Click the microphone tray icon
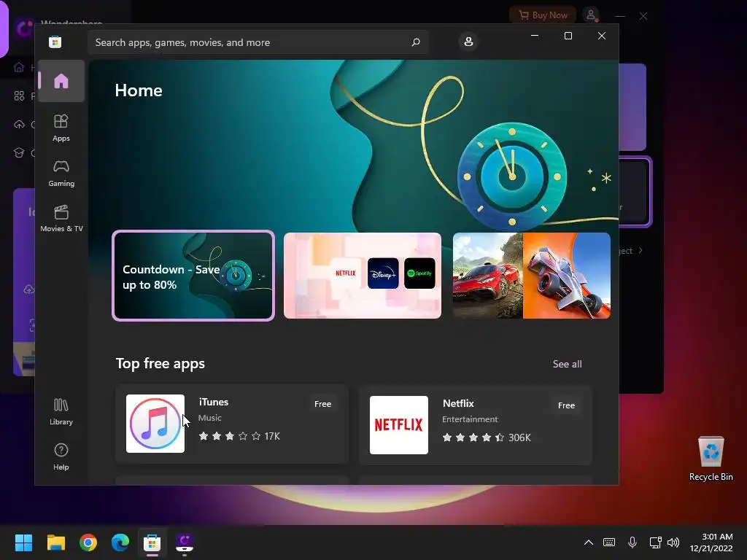The image size is (747, 560). pyautogui.click(x=632, y=542)
